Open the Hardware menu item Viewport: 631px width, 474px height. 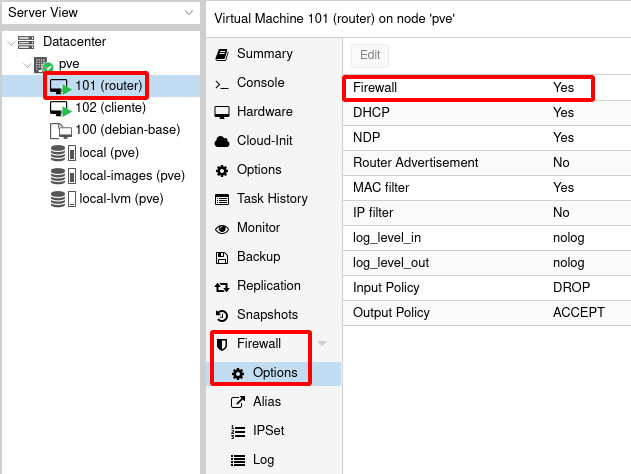264,112
